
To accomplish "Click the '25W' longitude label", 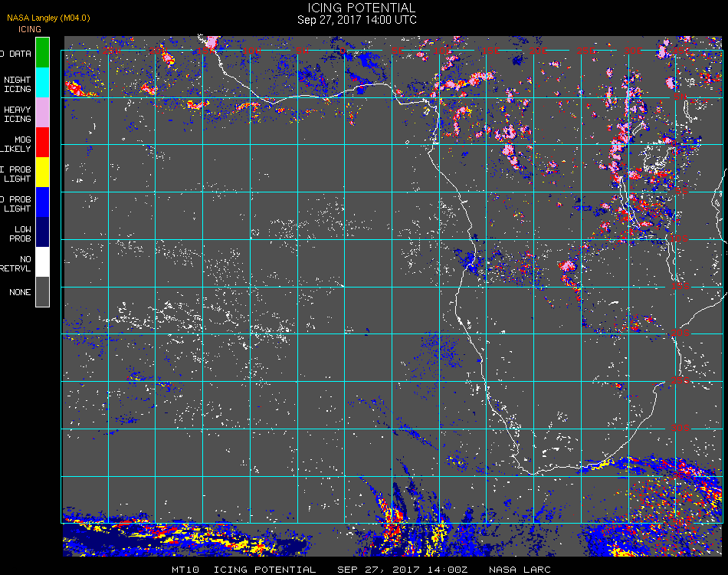I will tap(111, 51).
